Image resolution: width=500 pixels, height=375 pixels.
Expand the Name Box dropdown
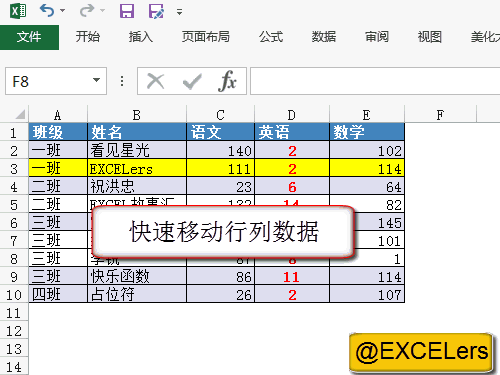click(x=96, y=80)
